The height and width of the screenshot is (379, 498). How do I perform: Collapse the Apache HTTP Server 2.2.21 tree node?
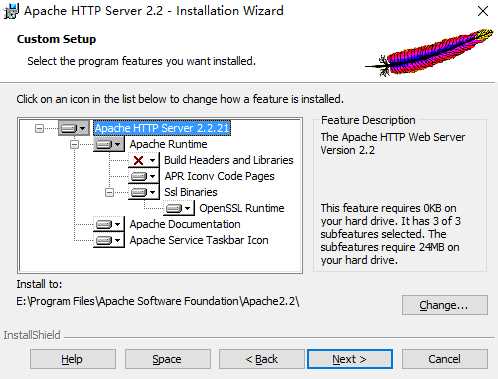(x=39, y=128)
